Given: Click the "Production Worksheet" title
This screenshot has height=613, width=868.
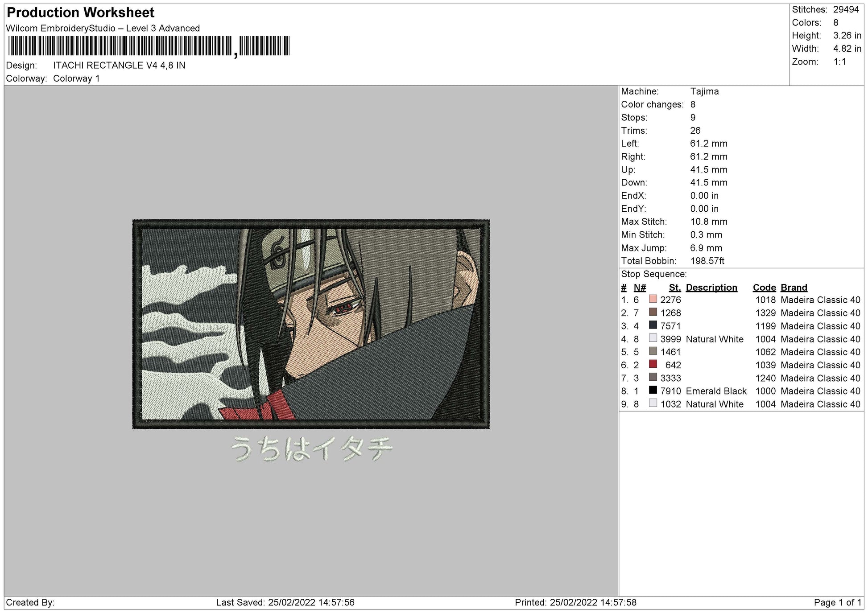Looking at the screenshot, I should [x=81, y=12].
